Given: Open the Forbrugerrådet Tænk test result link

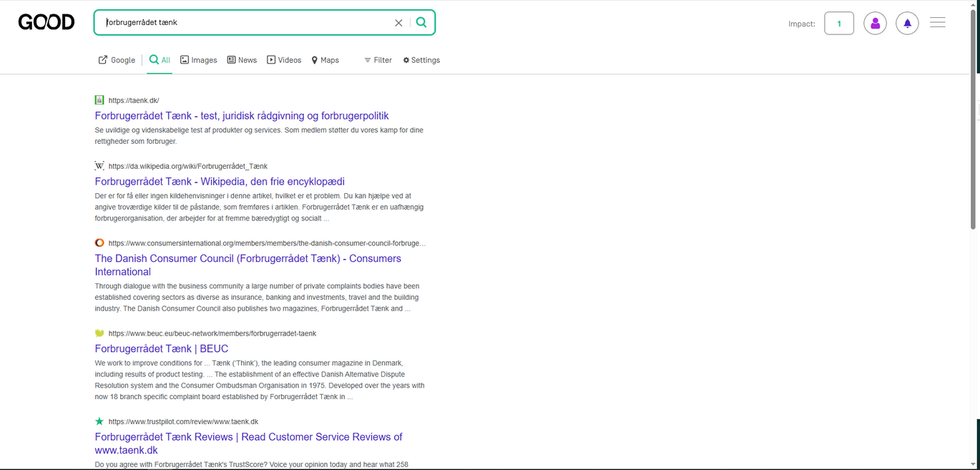Looking at the screenshot, I should pyautogui.click(x=242, y=116).
